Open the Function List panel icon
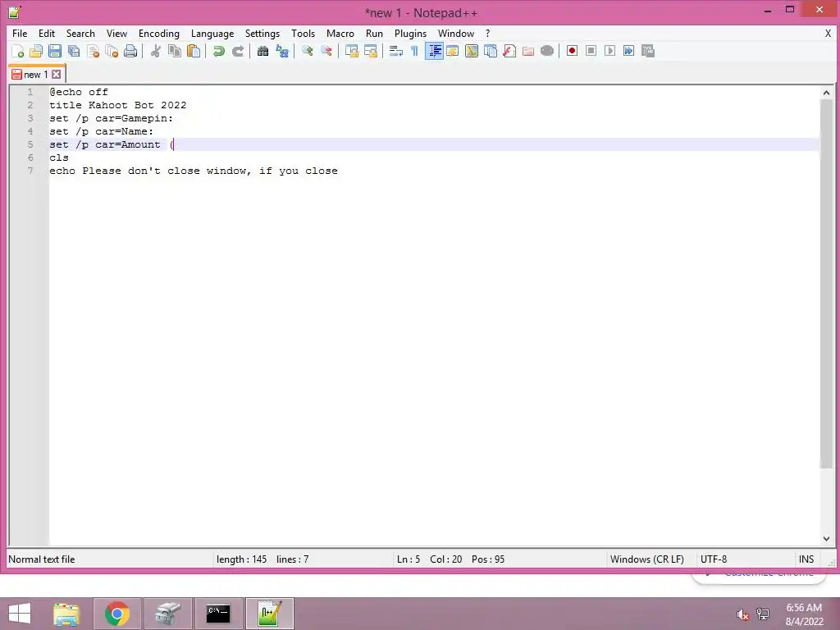The height and width of the screenshot is (630, 840). pos(509,51)
